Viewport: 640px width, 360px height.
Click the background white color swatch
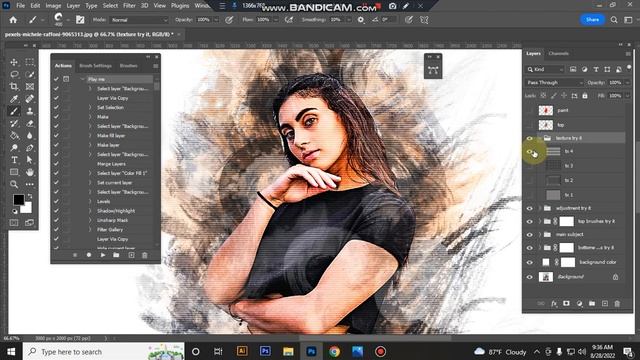pos(27,208)
